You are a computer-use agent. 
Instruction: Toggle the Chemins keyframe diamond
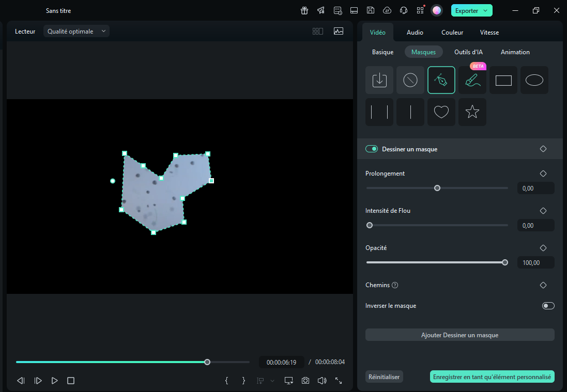[543, 285]
